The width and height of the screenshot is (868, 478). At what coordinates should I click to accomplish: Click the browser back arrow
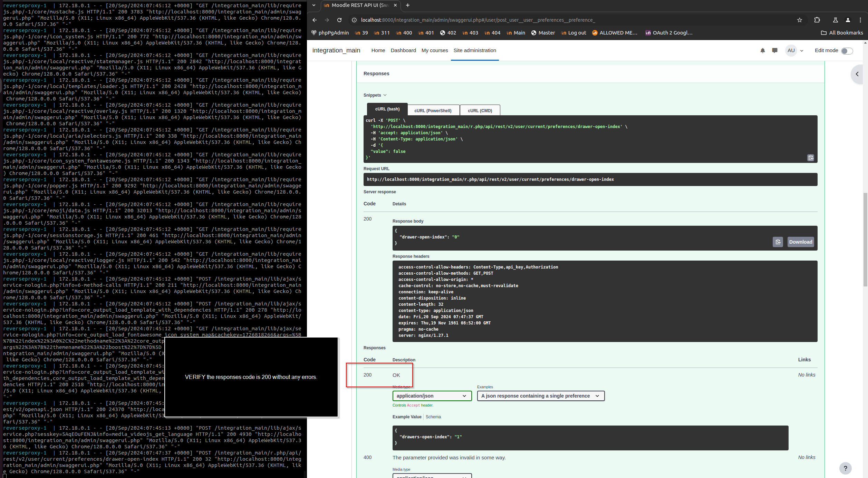315,20
